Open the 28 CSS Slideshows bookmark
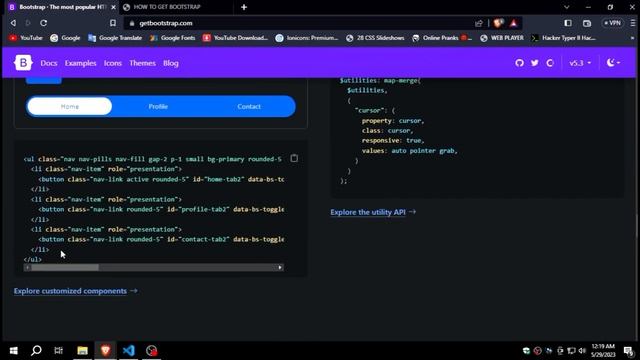The width and height of the screenshot is (640, 360). pos(375,38)
